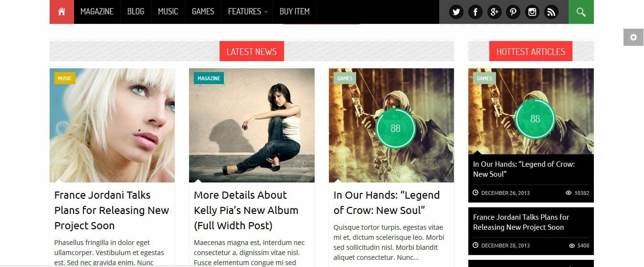The image size is (644, 267).
Task: Open the RSS feed icon
Action: pyautogui.click(x=551, y=12)
